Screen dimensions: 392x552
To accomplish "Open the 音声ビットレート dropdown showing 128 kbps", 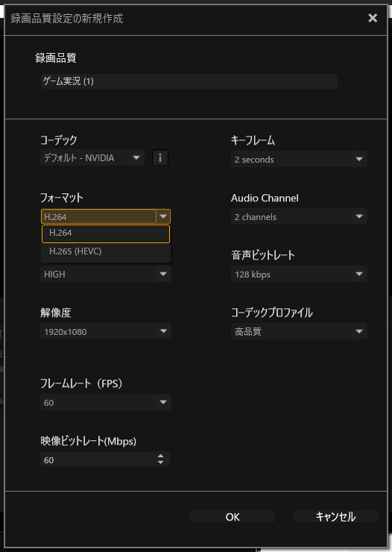I will (x=299, y=274).
